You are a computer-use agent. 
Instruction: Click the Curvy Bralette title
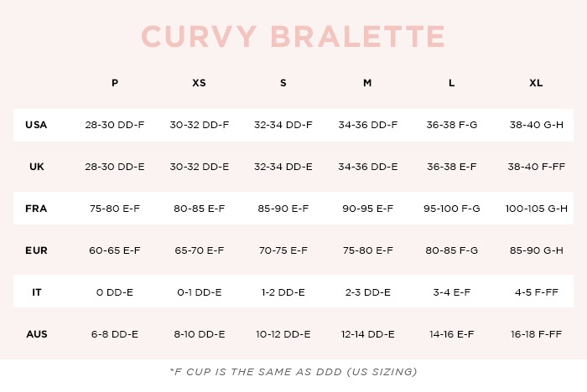pos(293,37)
